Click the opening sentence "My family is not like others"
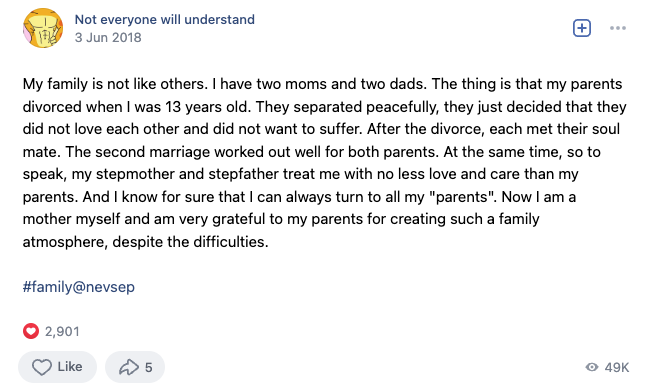Image resolution: width=651 pixels, height=385 pixels. (114, 84)
